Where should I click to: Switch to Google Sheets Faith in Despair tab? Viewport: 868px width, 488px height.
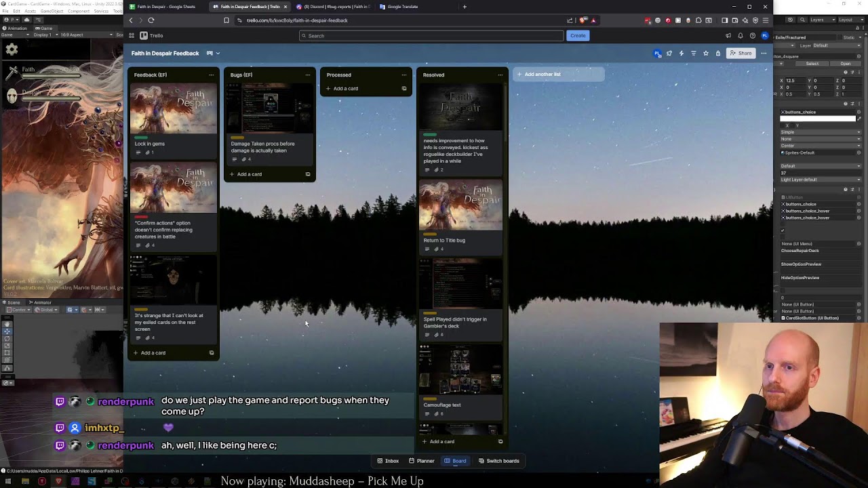coord(166,7)
